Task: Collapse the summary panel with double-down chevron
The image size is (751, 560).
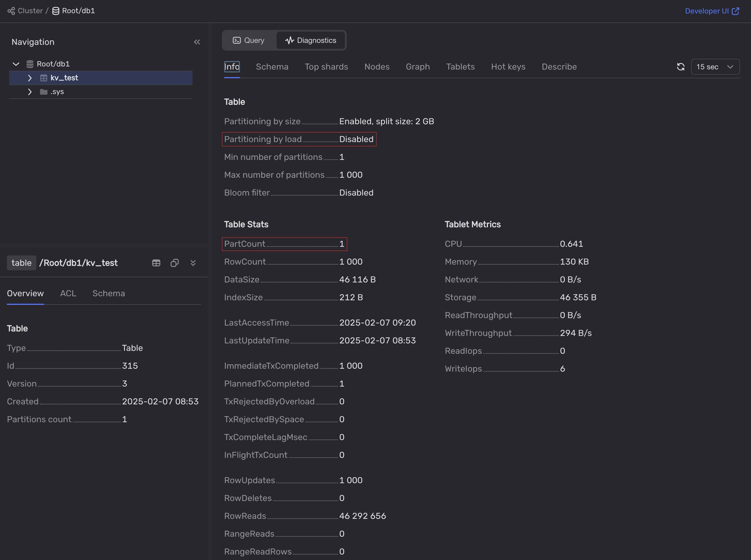Action: pos(193,263)
